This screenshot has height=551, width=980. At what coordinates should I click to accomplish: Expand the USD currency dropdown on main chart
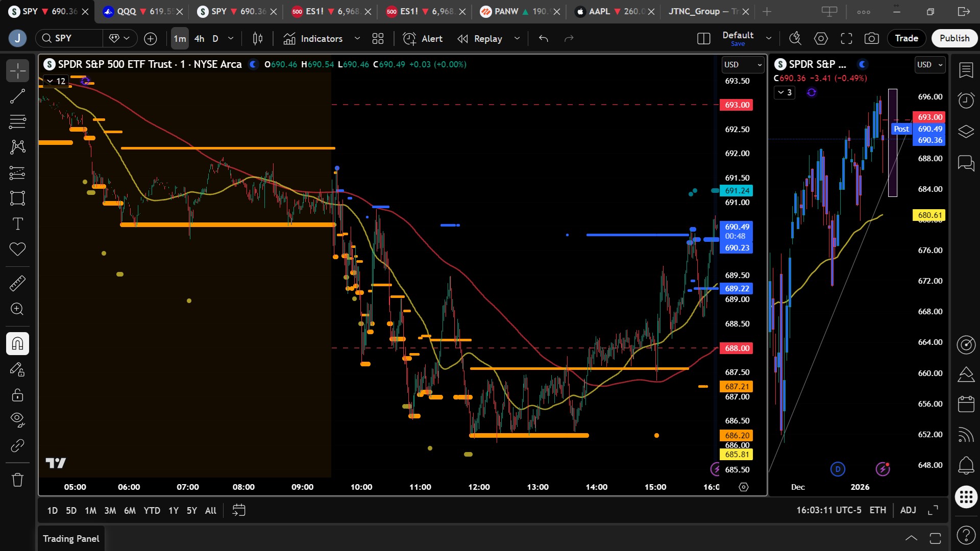(743, 65)
